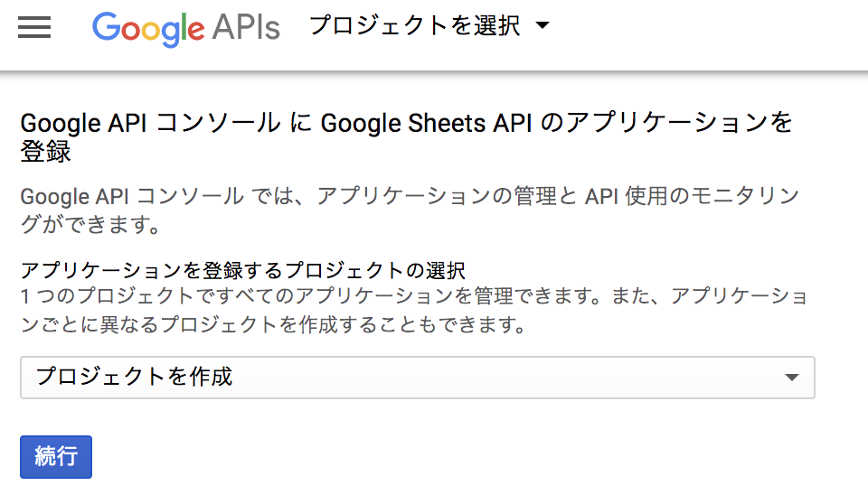Click the Google Sheets API text in heading
868x495 pixels.
click(x=426, y=123)
